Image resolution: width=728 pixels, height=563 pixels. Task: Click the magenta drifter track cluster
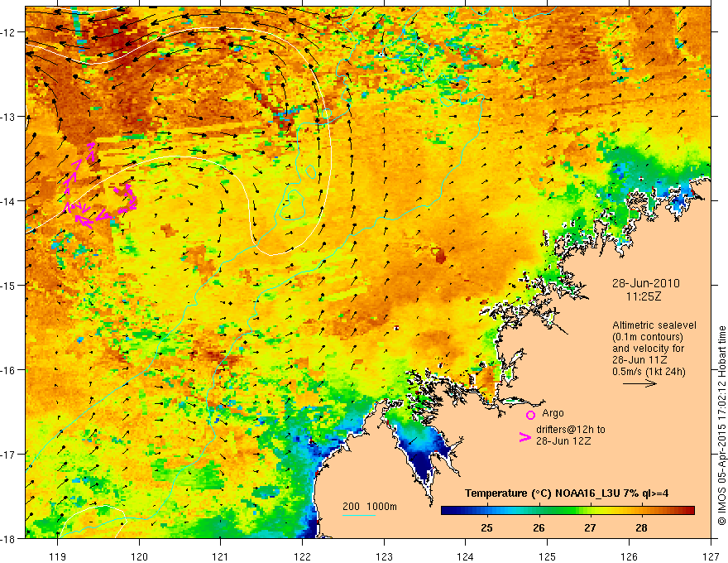[x=100, y=185]
